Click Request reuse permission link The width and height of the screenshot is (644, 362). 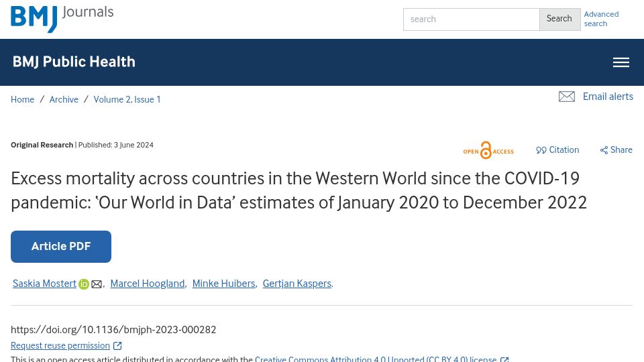[x=60, y=346]
